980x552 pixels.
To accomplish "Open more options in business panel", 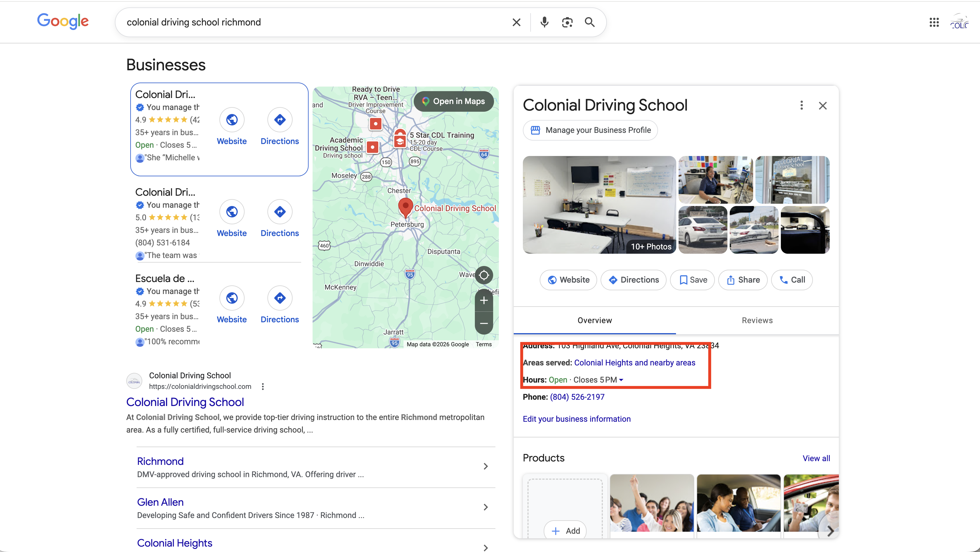I will [x=802, y=105].
